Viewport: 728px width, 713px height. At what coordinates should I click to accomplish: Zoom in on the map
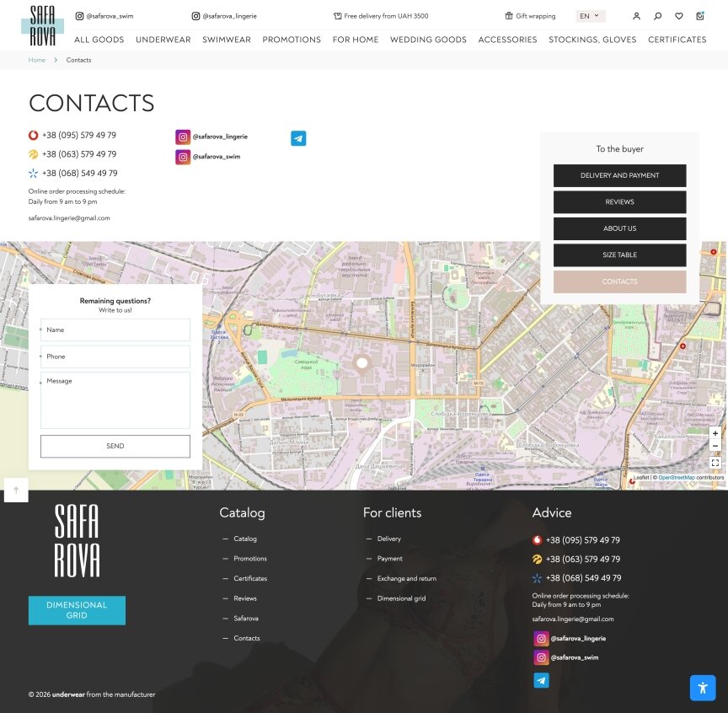[x=715, y=433]
